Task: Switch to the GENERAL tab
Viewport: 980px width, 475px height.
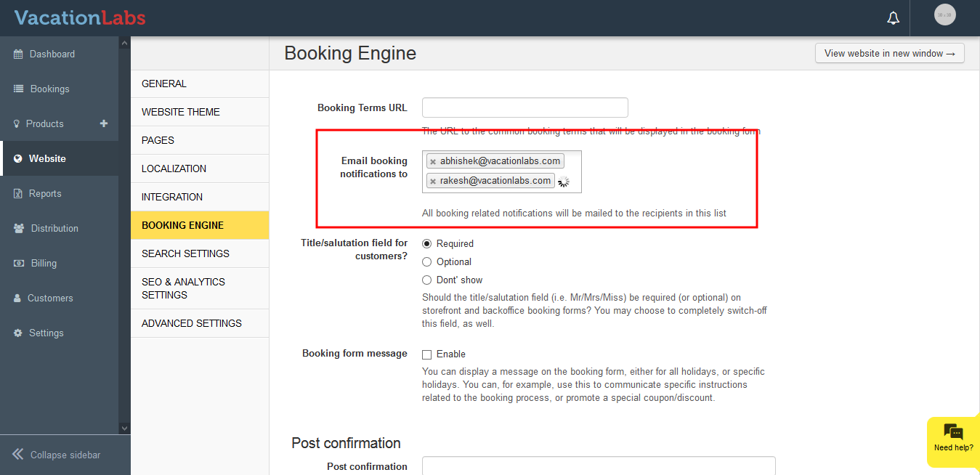Action: tap(164, 84)
